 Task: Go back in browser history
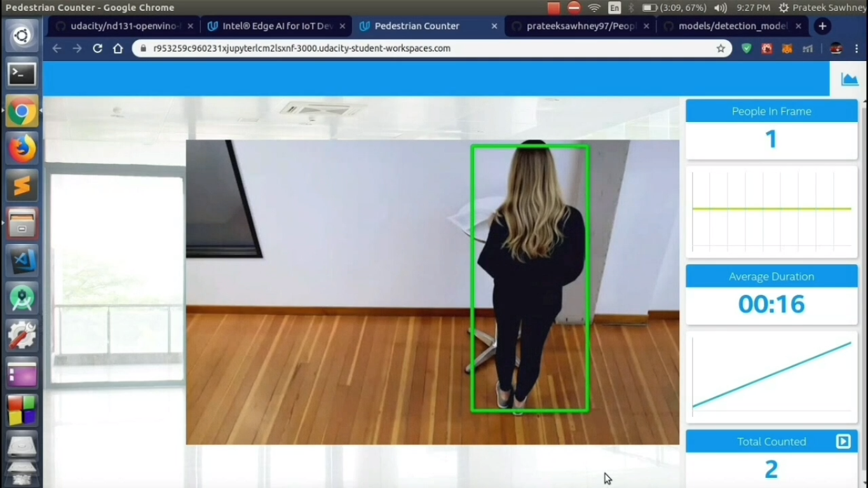pos(57,48)
